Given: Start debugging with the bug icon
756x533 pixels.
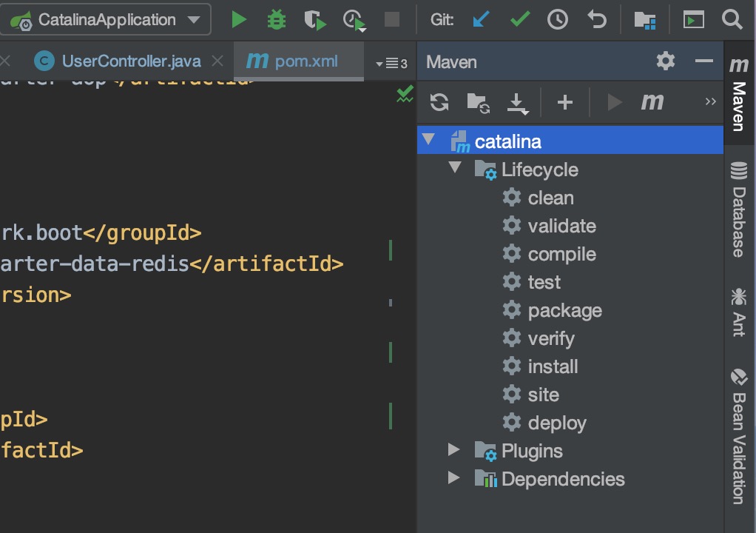Looking at the screenshot, I should [x=276, y=20].
